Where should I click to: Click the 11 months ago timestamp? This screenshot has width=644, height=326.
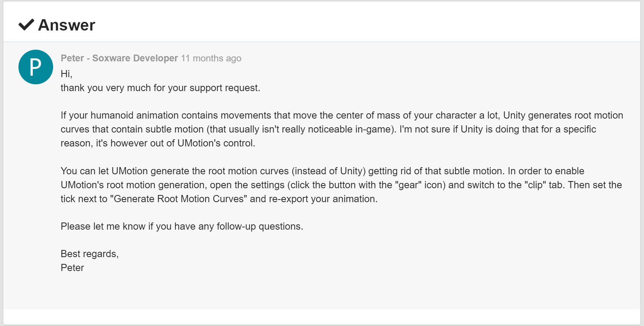click(211, 58)
